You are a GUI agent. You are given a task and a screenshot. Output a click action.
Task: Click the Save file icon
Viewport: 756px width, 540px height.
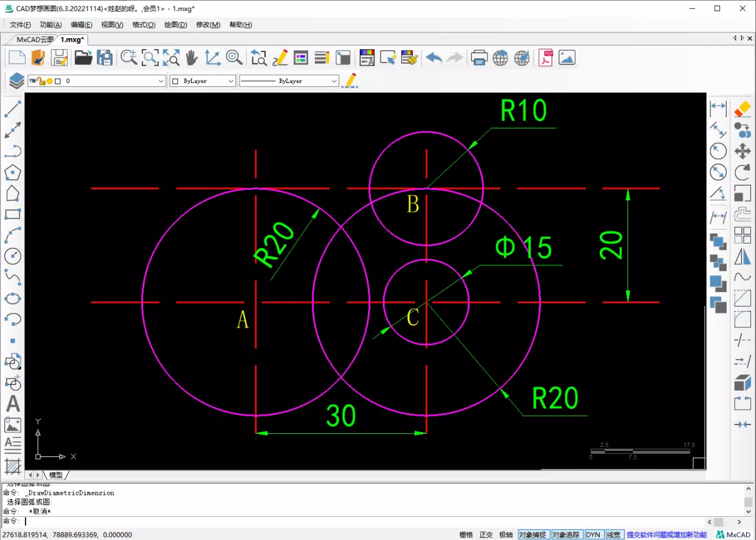tap(59, 57)
